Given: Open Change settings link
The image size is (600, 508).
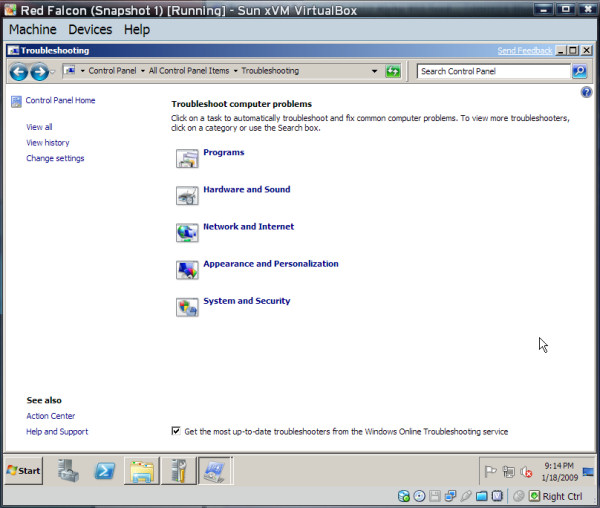Looking at the screenshot, I should [x=55, y=158].
